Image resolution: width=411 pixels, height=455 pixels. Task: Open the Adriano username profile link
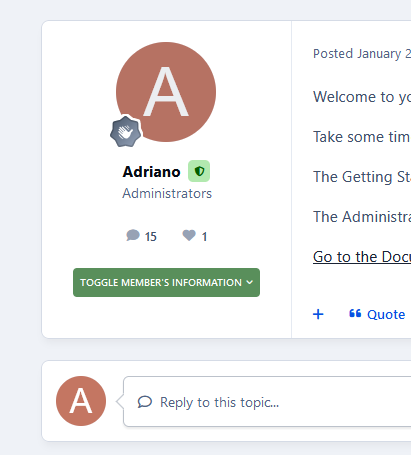(x=151, y=172)
